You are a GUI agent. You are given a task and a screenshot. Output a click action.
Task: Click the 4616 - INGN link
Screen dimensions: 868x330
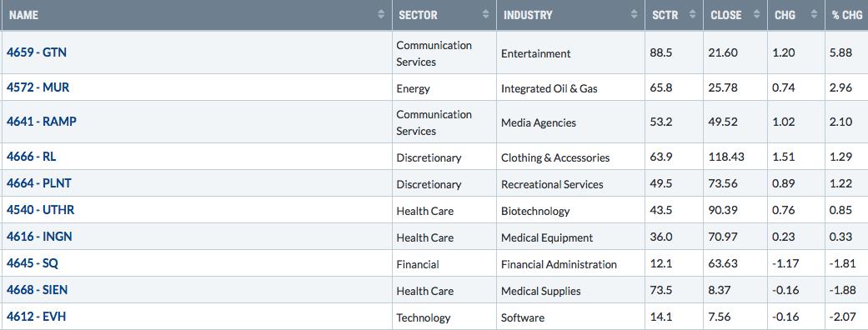pos(39,237)
